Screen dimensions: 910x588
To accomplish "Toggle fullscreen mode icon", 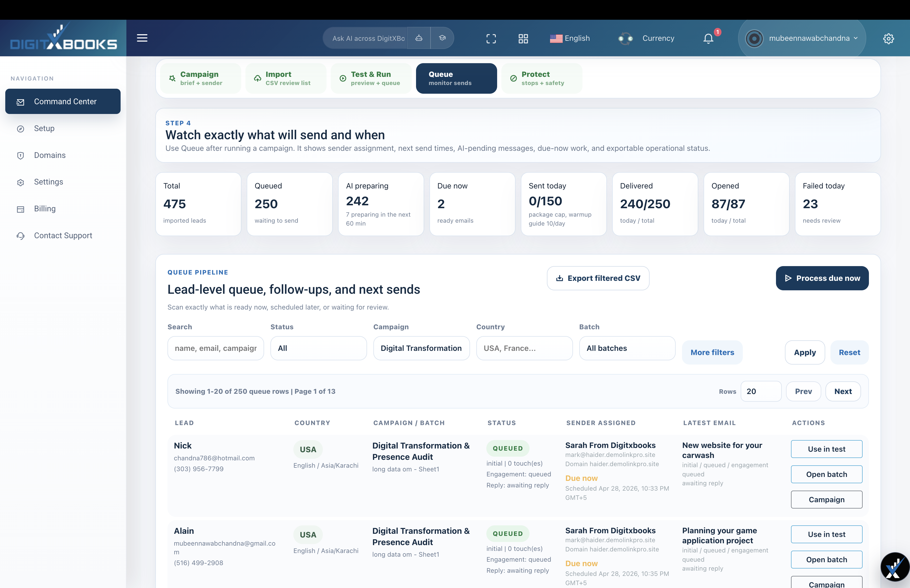I will (x=491, y=38).
